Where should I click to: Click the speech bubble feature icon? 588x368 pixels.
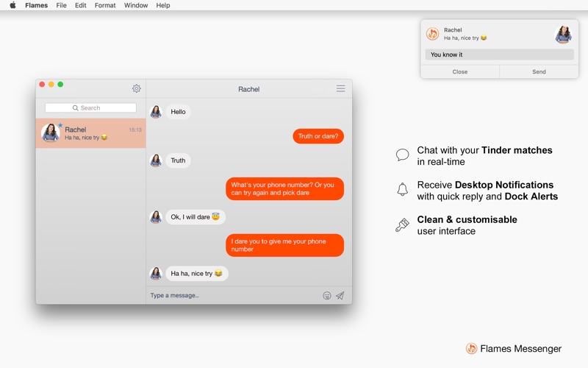tap(402, 155)
